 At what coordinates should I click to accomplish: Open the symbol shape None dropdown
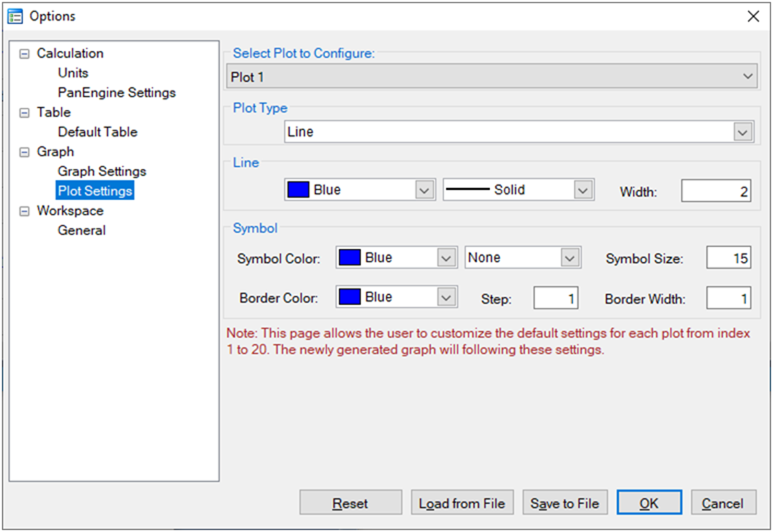(x=569, y=258)
